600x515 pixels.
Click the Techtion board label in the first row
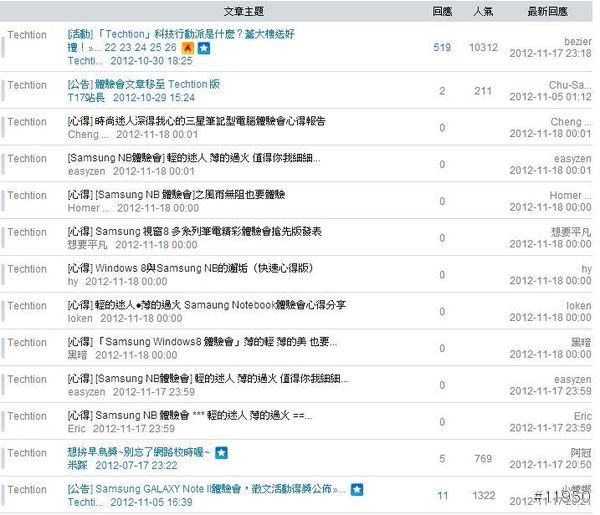click(27, 35)
